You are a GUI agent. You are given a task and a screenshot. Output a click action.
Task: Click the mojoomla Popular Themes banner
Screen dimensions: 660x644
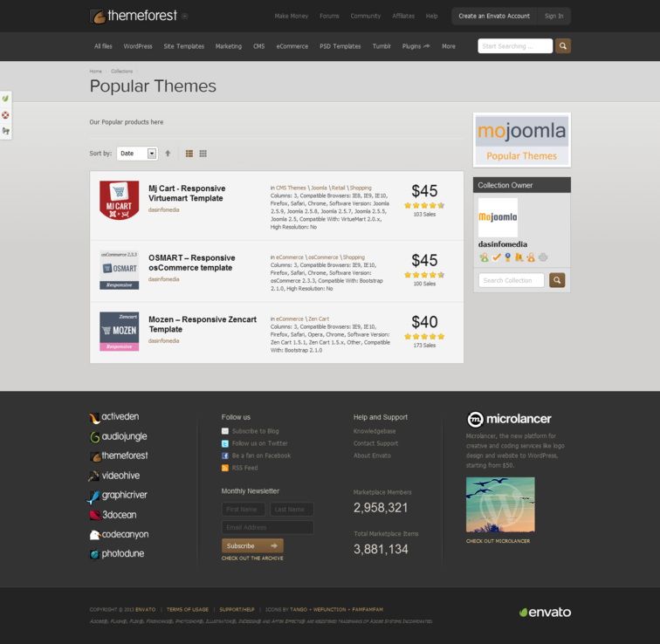pos(522,140)
